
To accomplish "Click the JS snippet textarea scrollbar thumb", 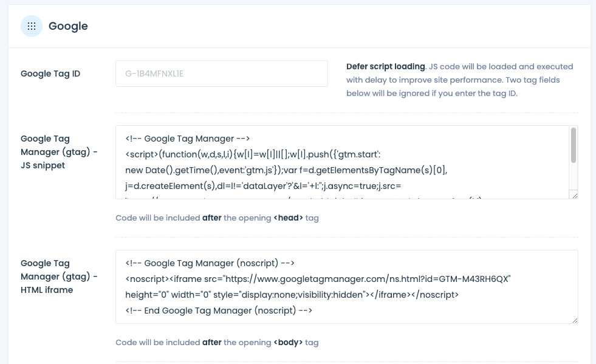I will coord(573,145).
